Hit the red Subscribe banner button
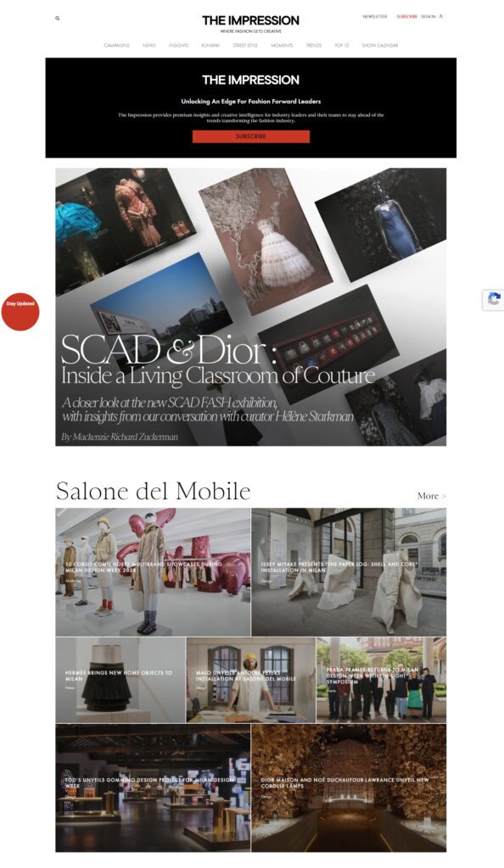The height and width of the screenshot is (868, 504). 251,136
